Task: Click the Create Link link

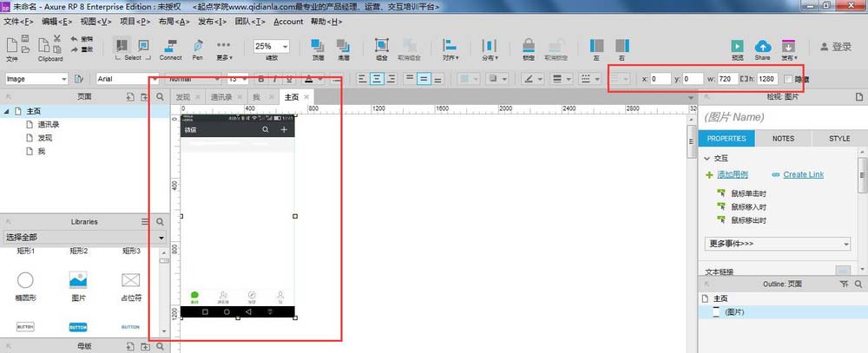Action: click(803, 174)
